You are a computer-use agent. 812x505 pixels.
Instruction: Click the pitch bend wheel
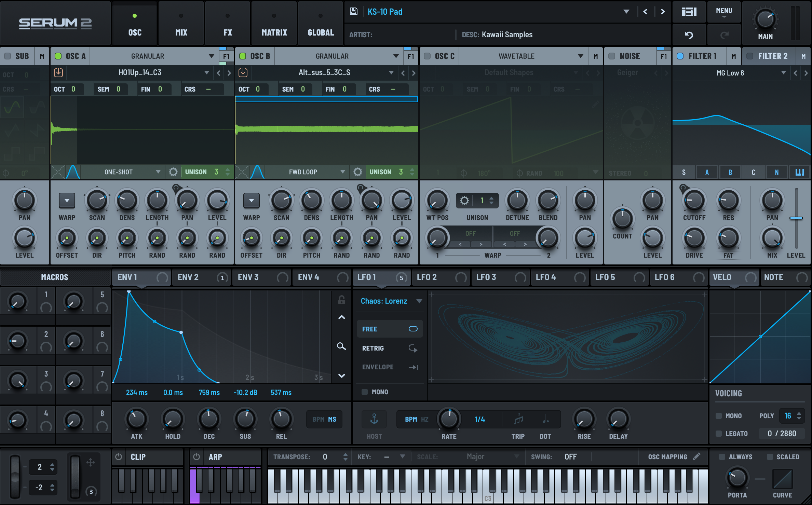[15, 477]
